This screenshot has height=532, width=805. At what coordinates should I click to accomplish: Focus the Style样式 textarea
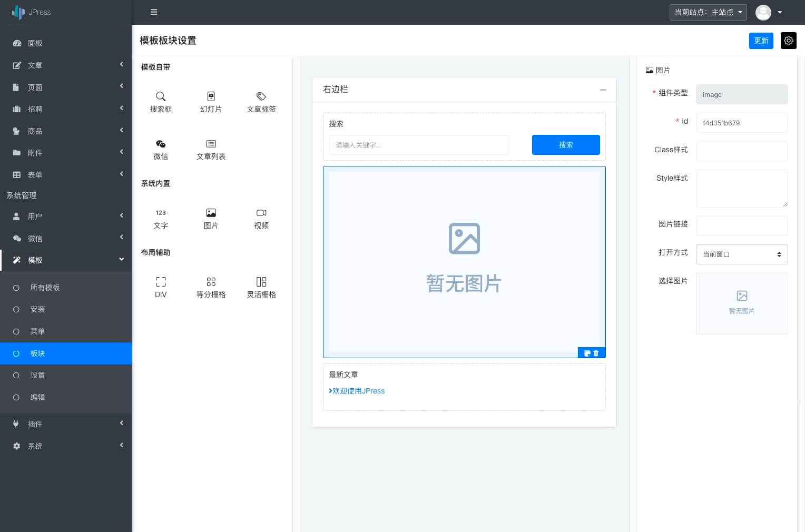[742, 189]
